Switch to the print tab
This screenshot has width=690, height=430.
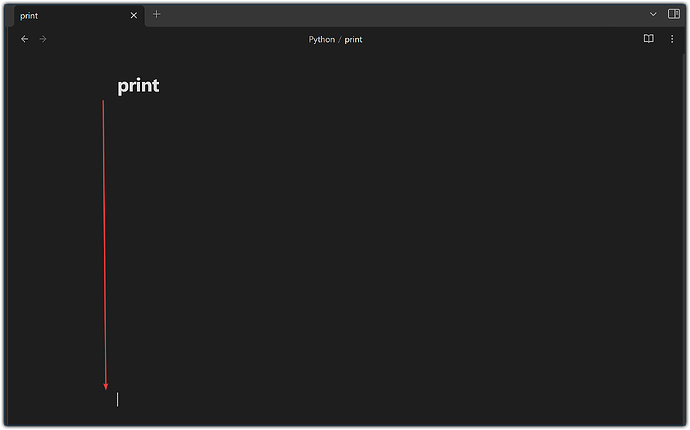[79, 16]
